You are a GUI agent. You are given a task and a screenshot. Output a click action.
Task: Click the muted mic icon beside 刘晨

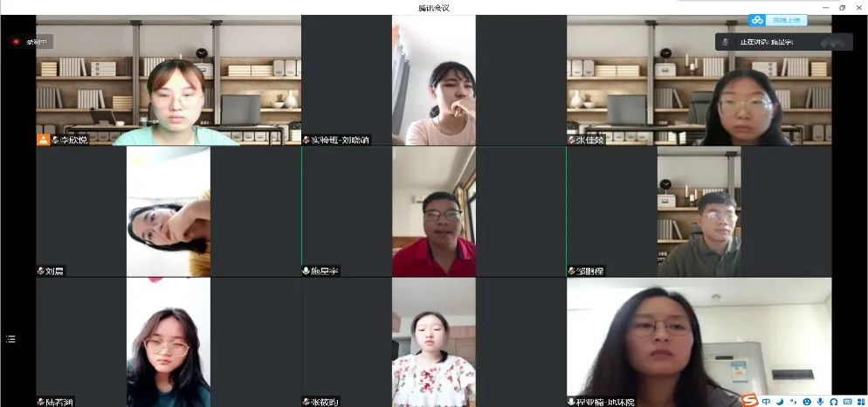click(x=40, y=272)
